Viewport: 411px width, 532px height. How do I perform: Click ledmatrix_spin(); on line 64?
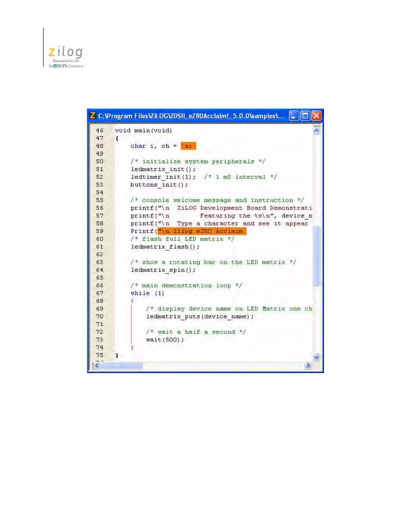(163, 270)
